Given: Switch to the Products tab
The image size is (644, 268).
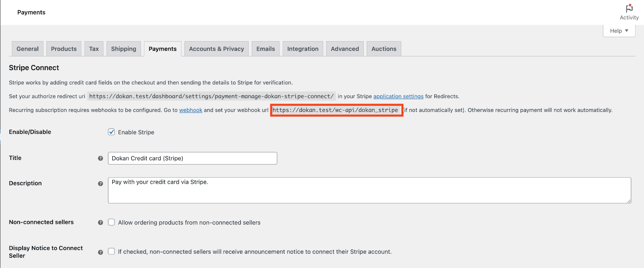Looking at the screenshot, I should tap(64, 49).
